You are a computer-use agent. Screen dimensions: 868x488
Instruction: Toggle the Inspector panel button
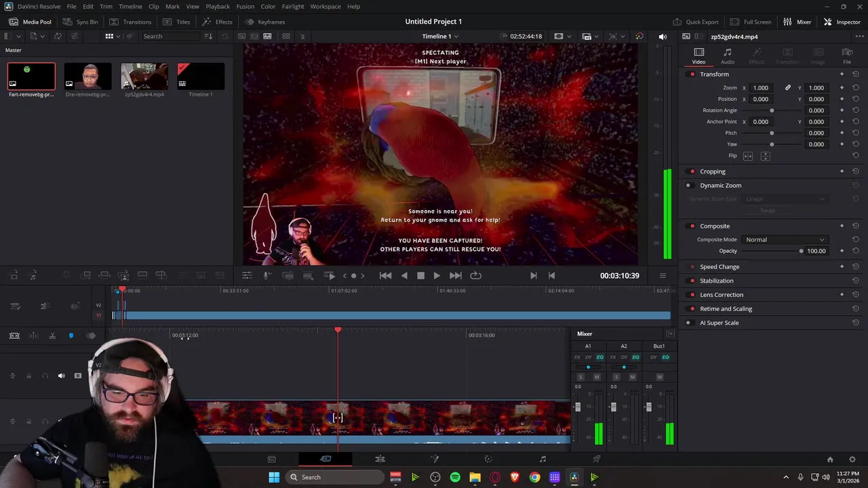tap(842, 22)
